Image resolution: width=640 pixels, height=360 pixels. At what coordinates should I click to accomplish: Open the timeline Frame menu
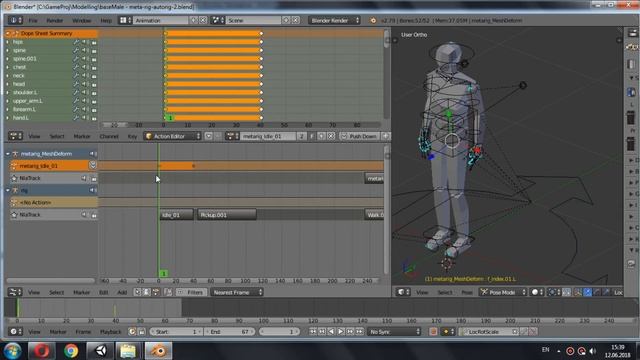83,332
